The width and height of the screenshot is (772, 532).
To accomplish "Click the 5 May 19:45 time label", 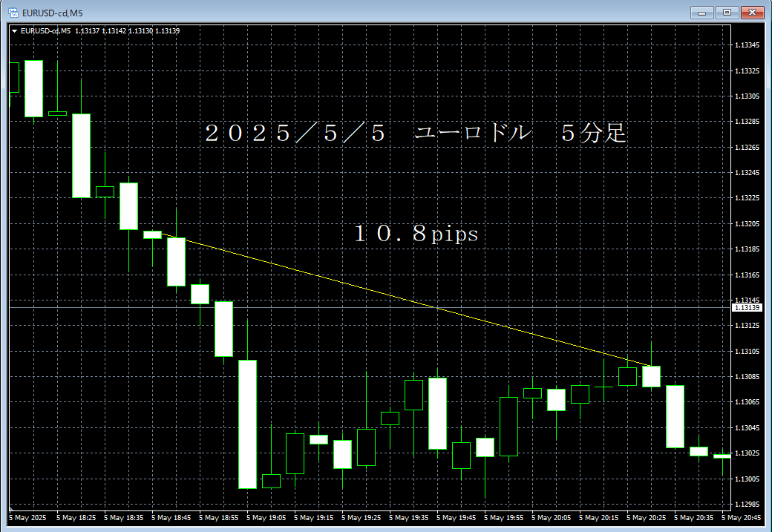I will pos(456,518).
